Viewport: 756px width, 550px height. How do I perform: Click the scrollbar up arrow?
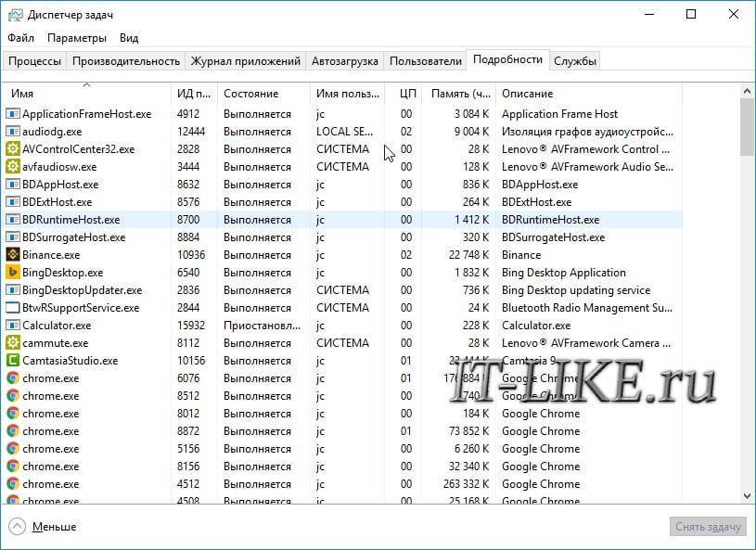click(747, 91)
